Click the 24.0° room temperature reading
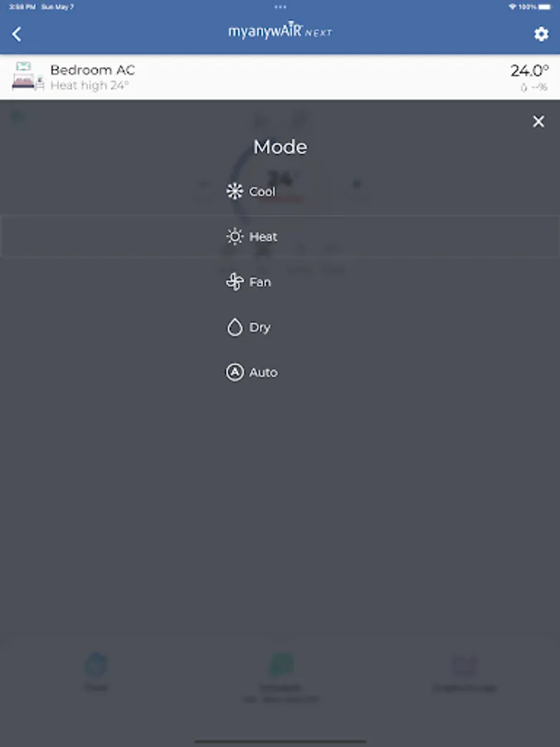Viewport: 560px width, 747px height. 529,71
